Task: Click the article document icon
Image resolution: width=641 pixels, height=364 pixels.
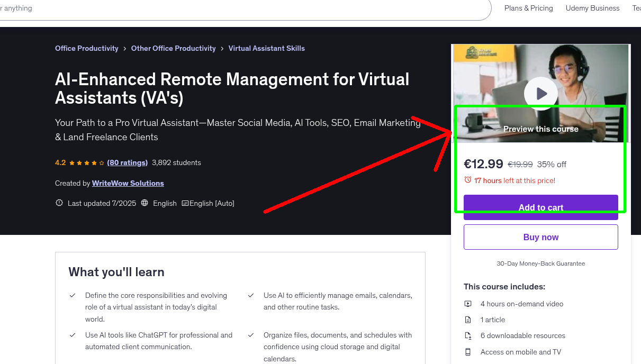Action: coord(468,320)
